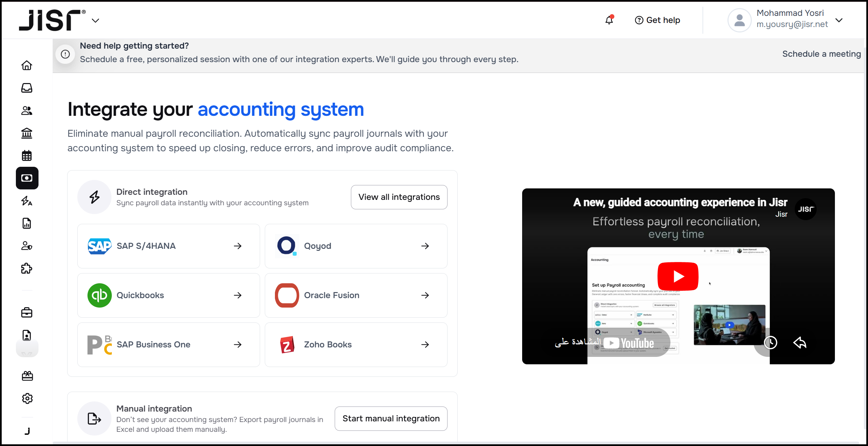This screenshot has width=868, height=446.
Task: Click Get help in the header
Action: point(657,20)
